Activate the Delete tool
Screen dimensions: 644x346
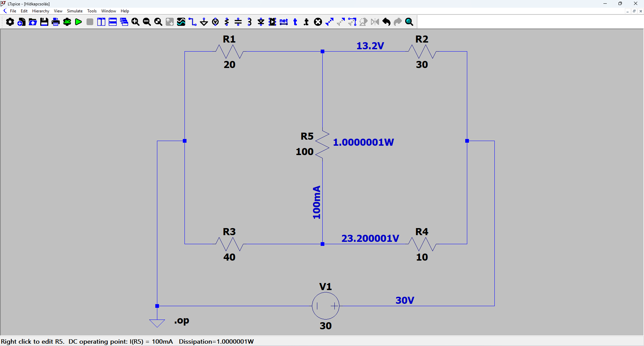(x=318, y=22)
